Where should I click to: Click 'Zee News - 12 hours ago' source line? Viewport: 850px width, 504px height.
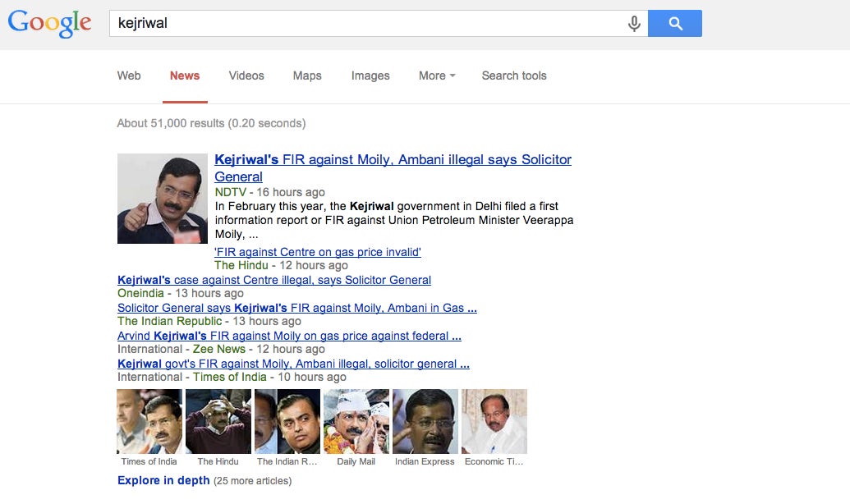pyautogui.click(x=259, y=349)
